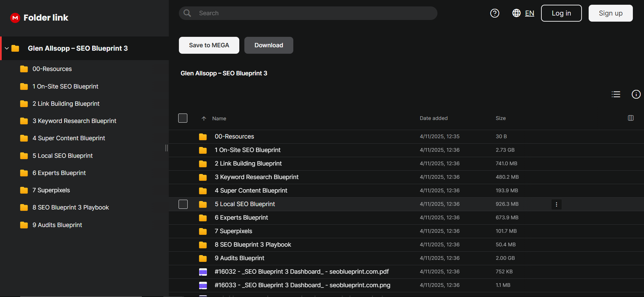
Task: Click folder icon of 8 SEO Blueprint 3 Playbook row
Action: pyautogui.click(x=203, y=245)
